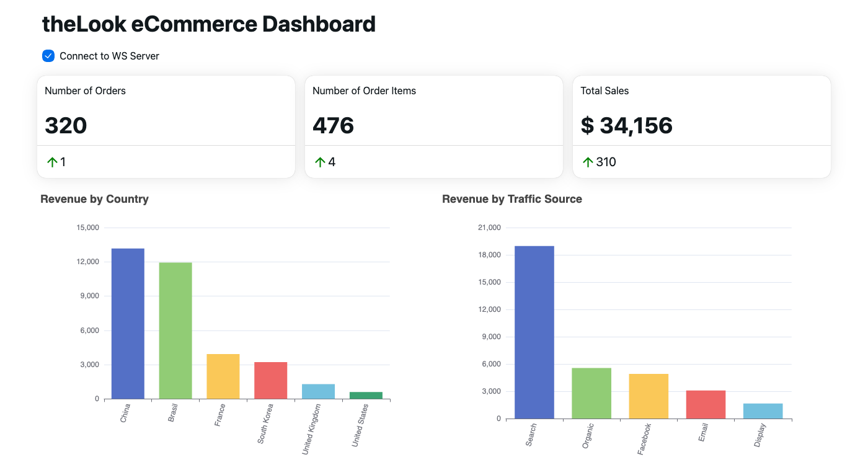This screenshot has width=868, height=470.
Task: Click the Number of Orders card title
Action: point(85,91)
